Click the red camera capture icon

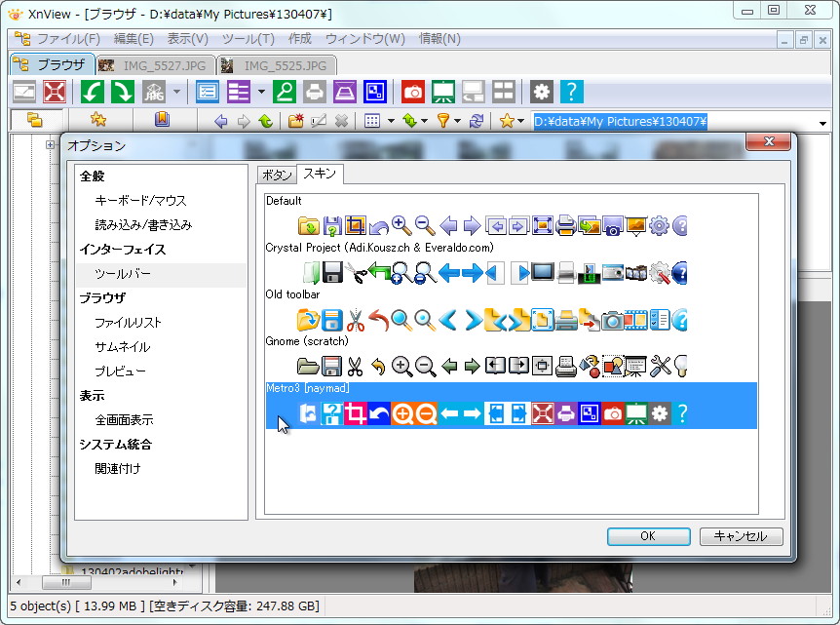coord(413,93)
